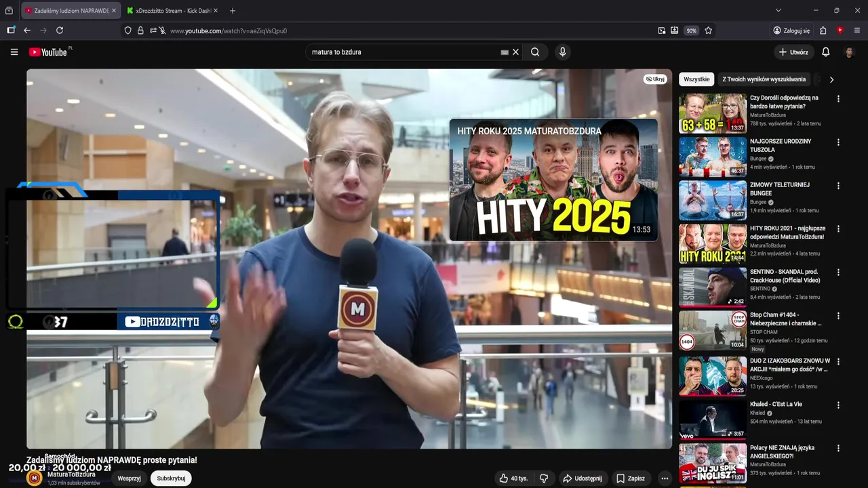Select Z Twoich wyników wyszukiwania chip
868x488 pixels.
764,79
